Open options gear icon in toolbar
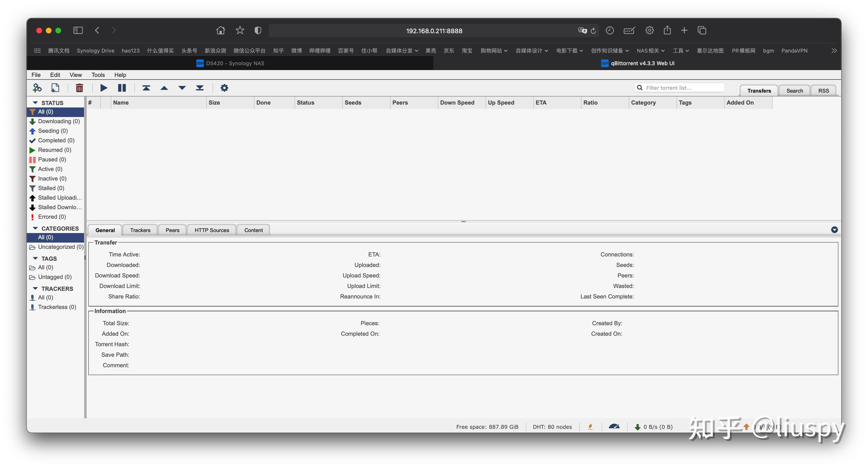This screenshot has width=868, height=468. coord(224,88)
